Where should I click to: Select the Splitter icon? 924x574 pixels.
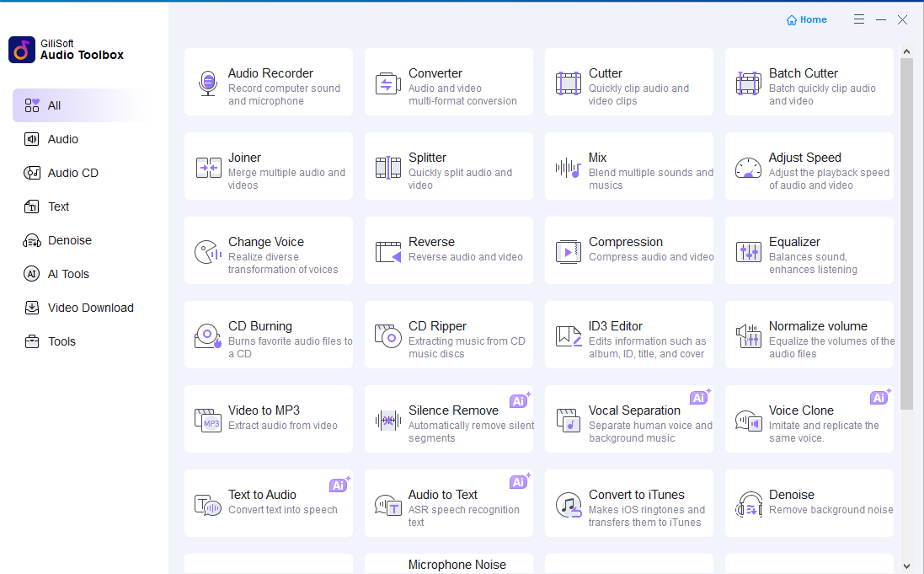point(387,168)
